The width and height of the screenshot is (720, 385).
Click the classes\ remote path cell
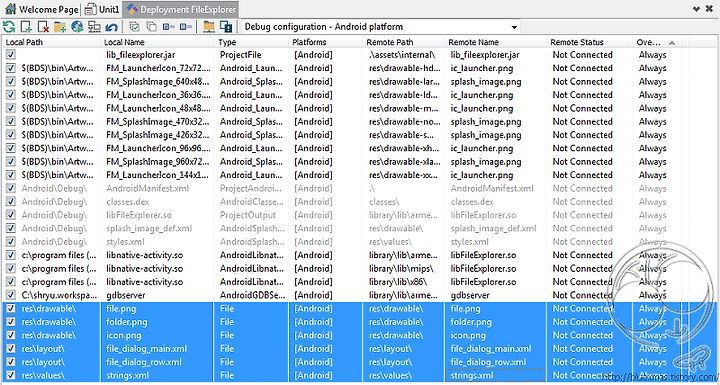coord(384,202)
